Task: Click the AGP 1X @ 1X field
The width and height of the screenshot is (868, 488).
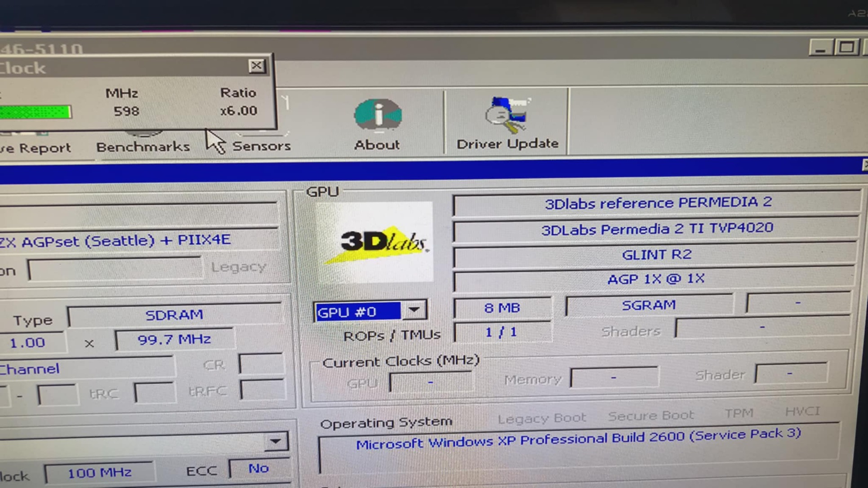Action: tap(655, 279)
